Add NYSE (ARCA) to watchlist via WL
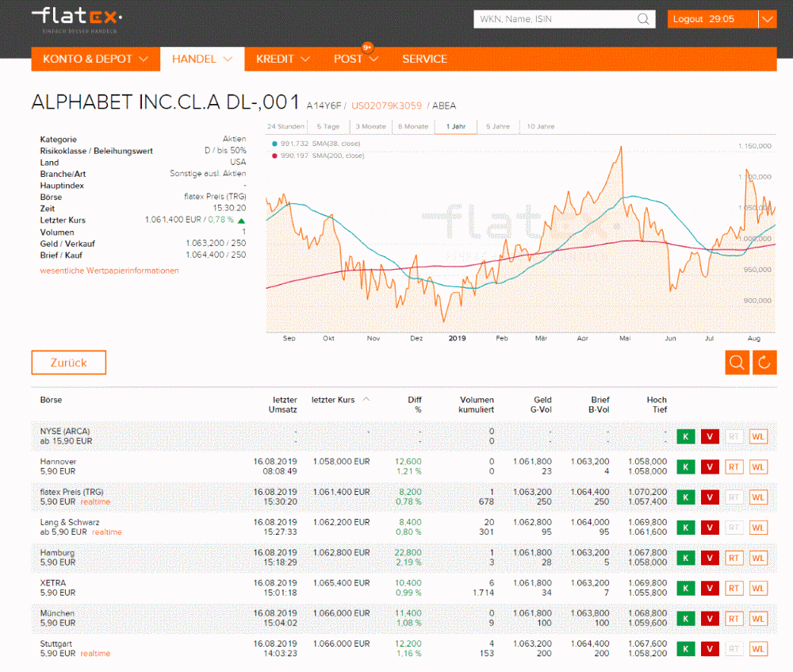 click(x=757, y=436)
